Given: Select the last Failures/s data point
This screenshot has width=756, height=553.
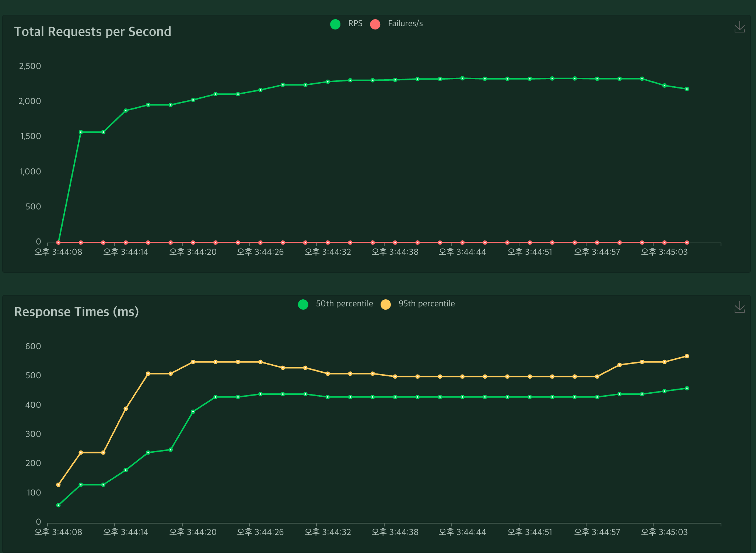Looking at the screenshot, I should pos(687,243).
